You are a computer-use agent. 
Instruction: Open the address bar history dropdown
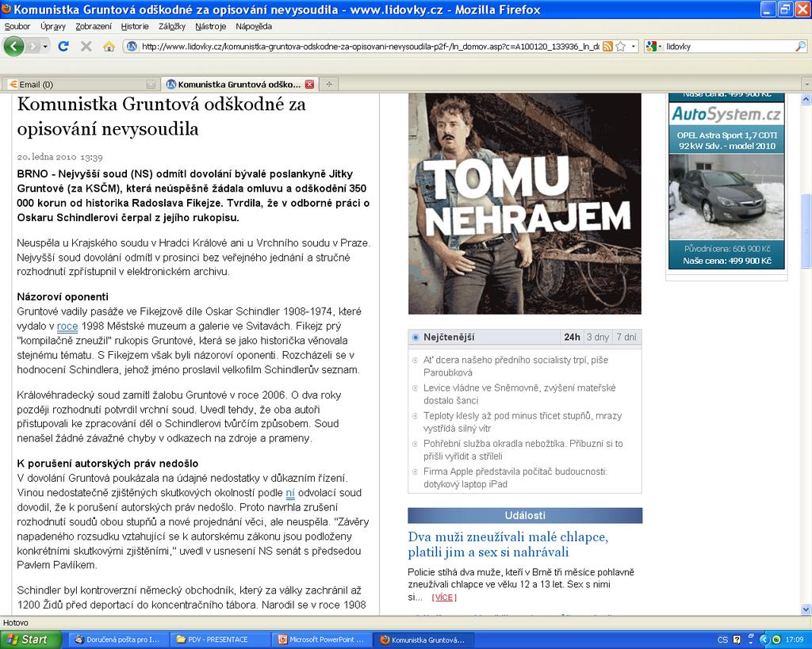tap(633, 47)
